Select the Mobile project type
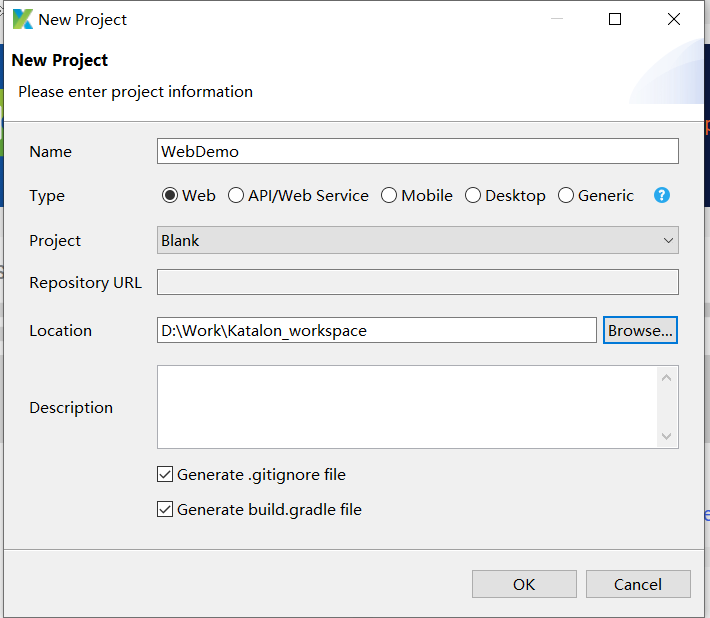Image resolution: width=710 pixels, height=618 pixels. click(389, 196)
